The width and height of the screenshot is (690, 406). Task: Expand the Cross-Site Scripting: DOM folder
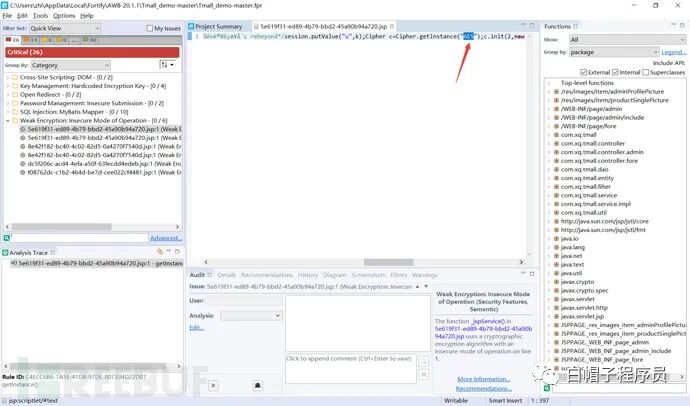pyautogui.click(x=8, y=77)
